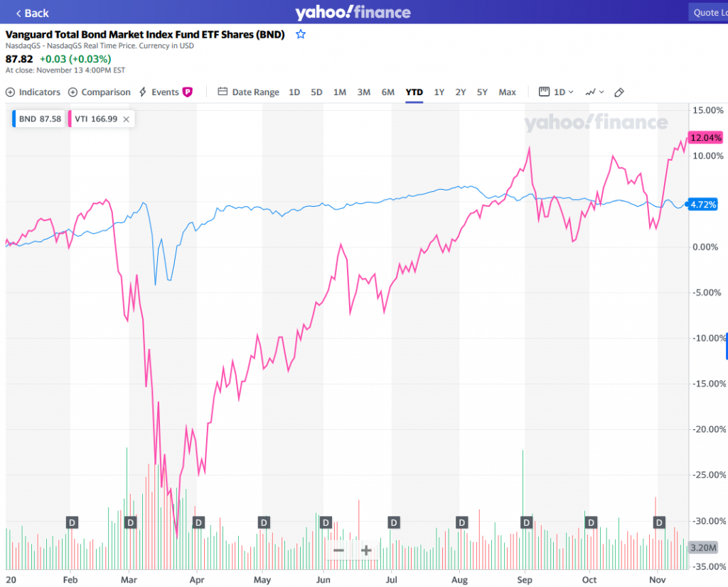Click the Events premium badge icon
This screenshot has width=728, height=587.
pyautogui.click(x=188, y=92)
